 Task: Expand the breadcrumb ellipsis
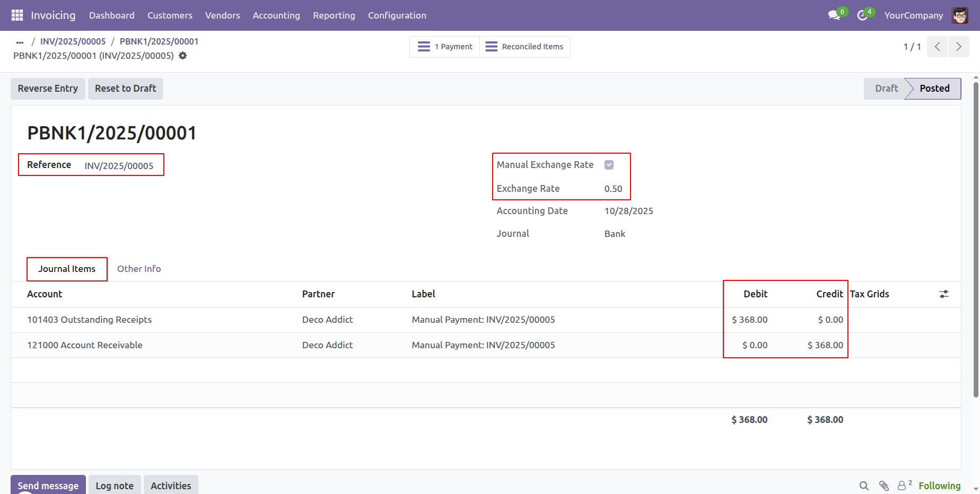(20, 42)
